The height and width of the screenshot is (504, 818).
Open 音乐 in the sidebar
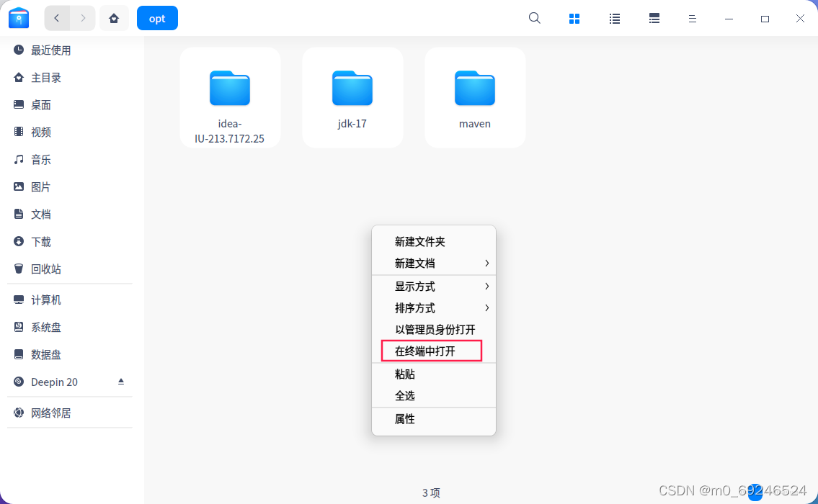70,160
